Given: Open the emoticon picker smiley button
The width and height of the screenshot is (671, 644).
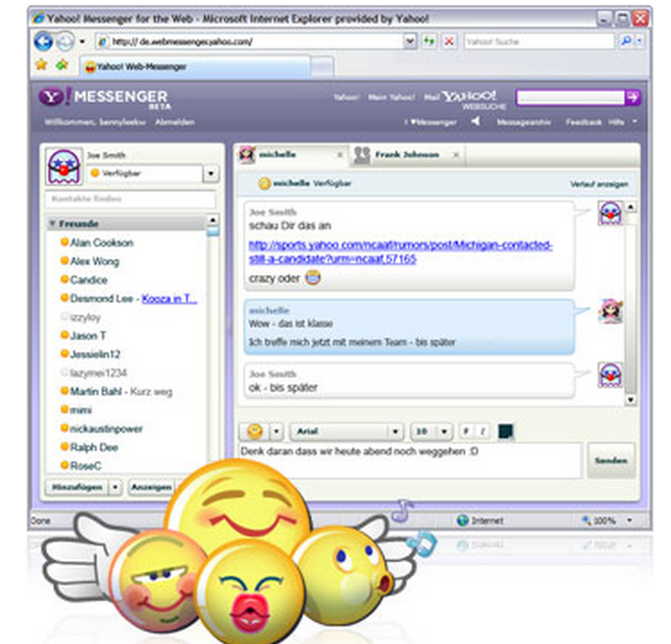Looking at the screenshot, I should (255, 431).
